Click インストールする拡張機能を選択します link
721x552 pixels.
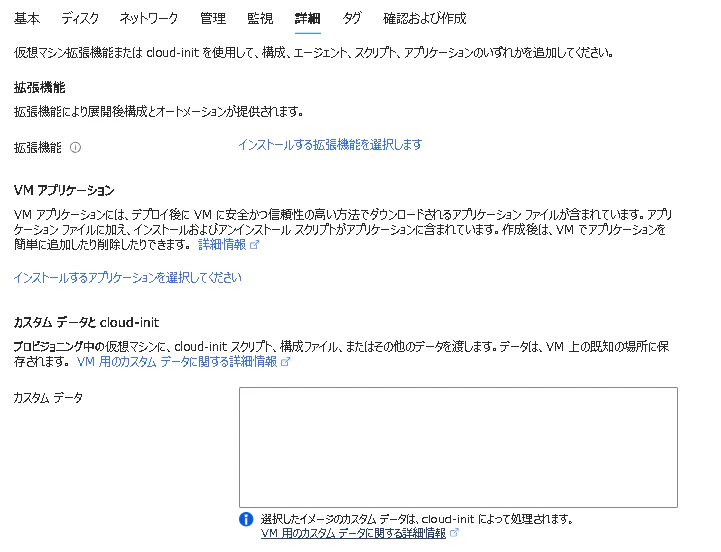[x=330, y=145]
